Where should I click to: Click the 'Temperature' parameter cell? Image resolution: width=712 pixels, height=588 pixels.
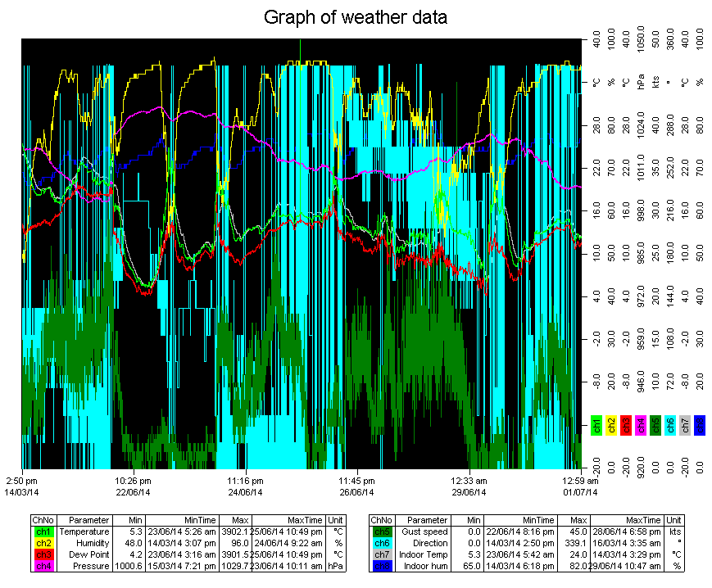(84, 531)
